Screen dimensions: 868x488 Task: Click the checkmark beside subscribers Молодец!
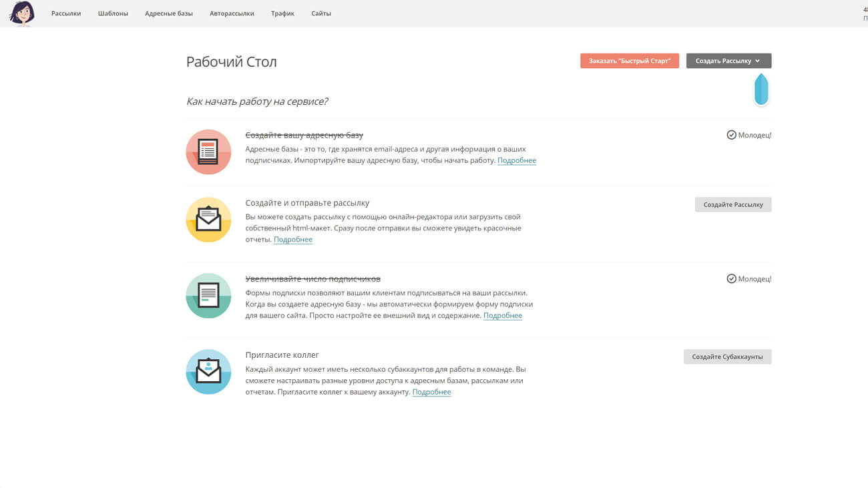point(731,279)
